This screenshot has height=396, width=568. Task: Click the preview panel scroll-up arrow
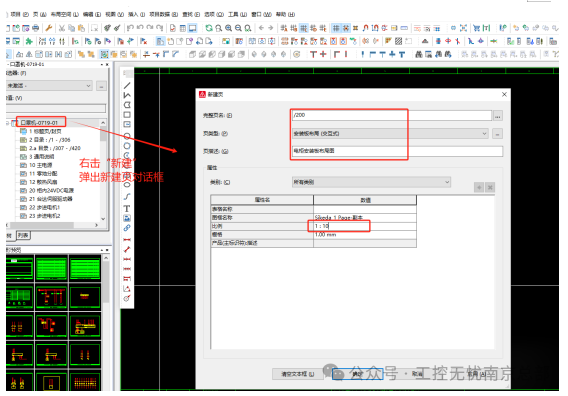point(106,258)
